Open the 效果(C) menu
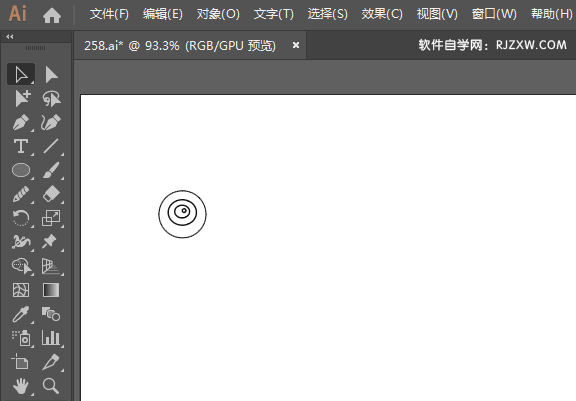 382,14
